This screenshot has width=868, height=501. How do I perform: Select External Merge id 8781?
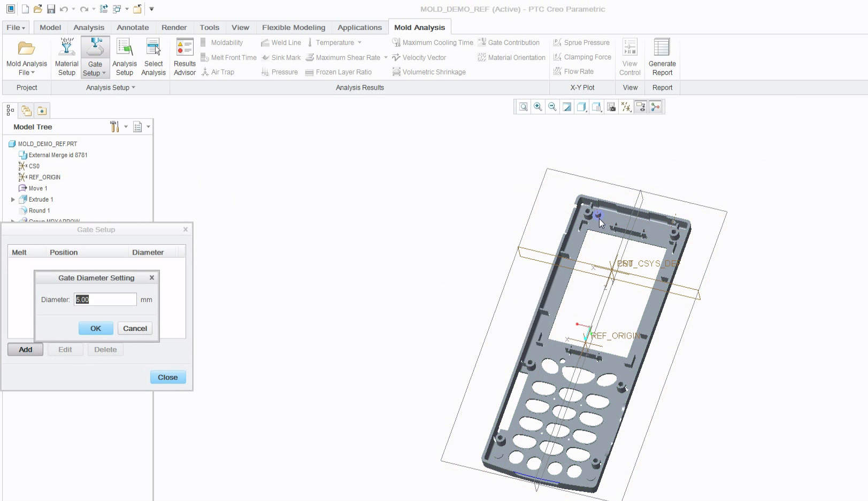(x=58, y=155)
